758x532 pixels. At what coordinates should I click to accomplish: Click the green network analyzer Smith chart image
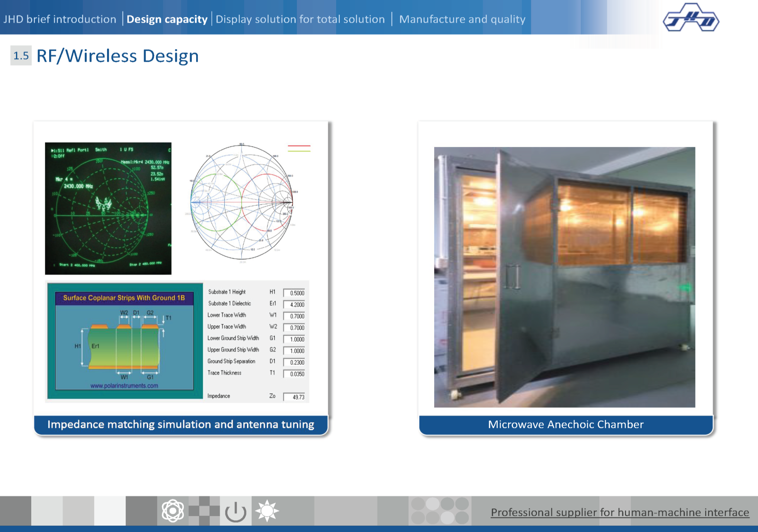[108, 208]
